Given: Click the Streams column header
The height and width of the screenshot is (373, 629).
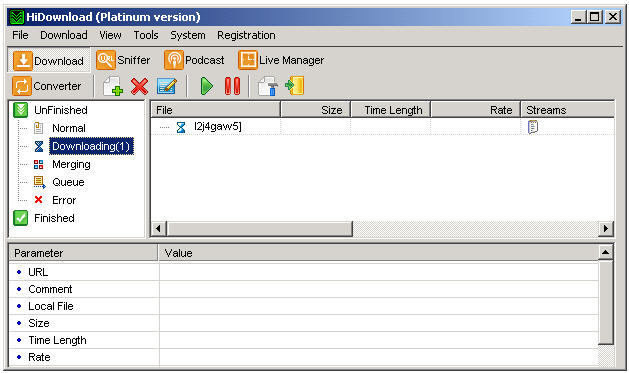Looking at the screenshot, I should (568, 110).
